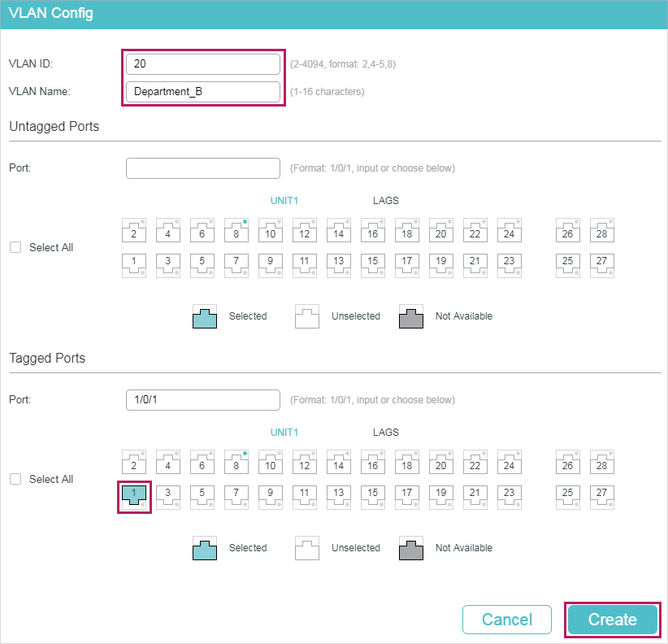This screenshot has height=644, width=668.
Task: Check Select All for Tagged Ports
Action: point(15,479)
